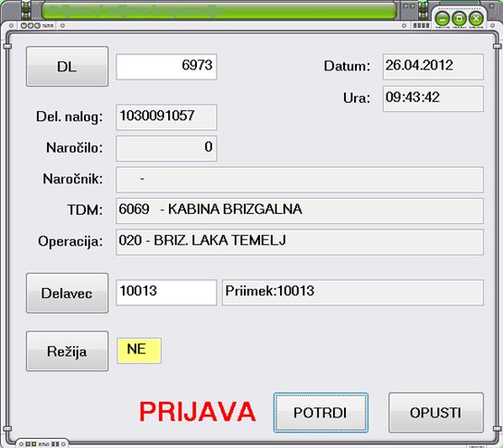
Task: Focus the DL number field showing 6973
Action: tap(166, 67)
